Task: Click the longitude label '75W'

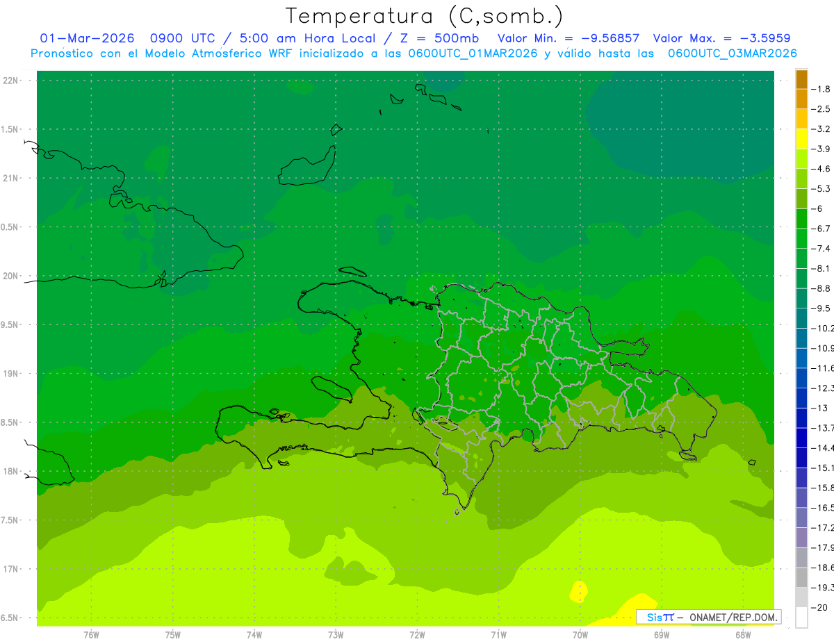Action: tap(173, 635)
